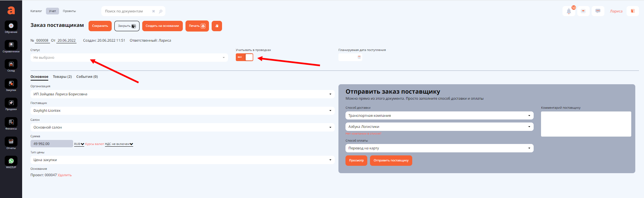Image resolution: width=644 pixels, height=198 pixels.
Task: Select the НДС не включен dropdown
Action: (x=119, y=144)
